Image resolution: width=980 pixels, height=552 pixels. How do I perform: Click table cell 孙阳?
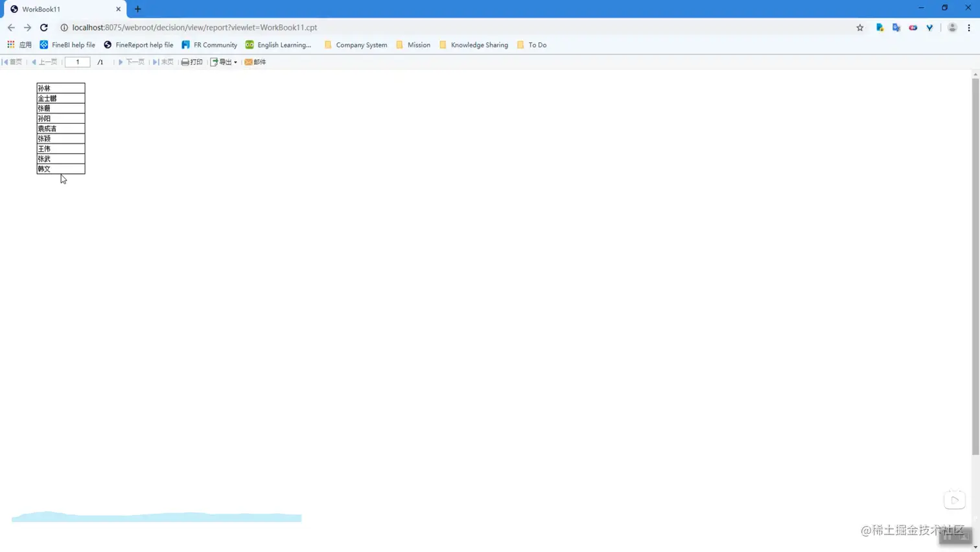(x=61, y=119)
